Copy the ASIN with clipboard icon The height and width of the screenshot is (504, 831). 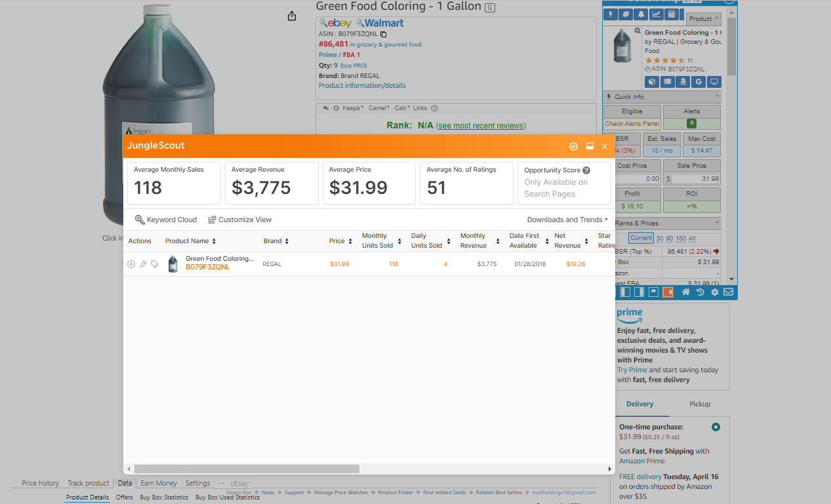384,34
